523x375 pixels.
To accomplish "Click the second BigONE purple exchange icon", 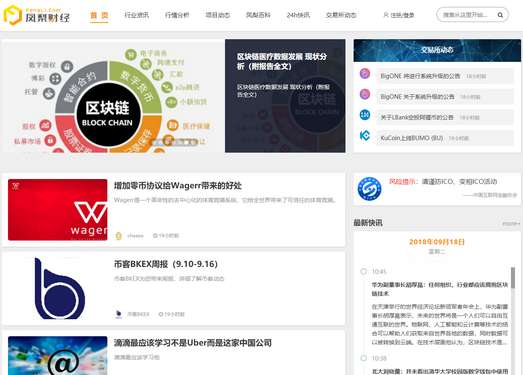I will pyautogui.click(x=365, y=94).
